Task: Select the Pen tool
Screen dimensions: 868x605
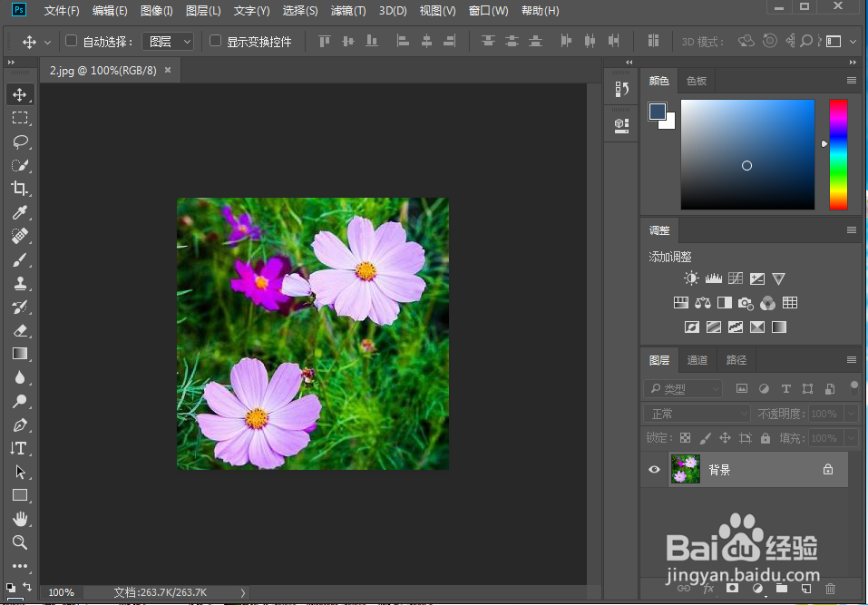Action: click(20, 424)
